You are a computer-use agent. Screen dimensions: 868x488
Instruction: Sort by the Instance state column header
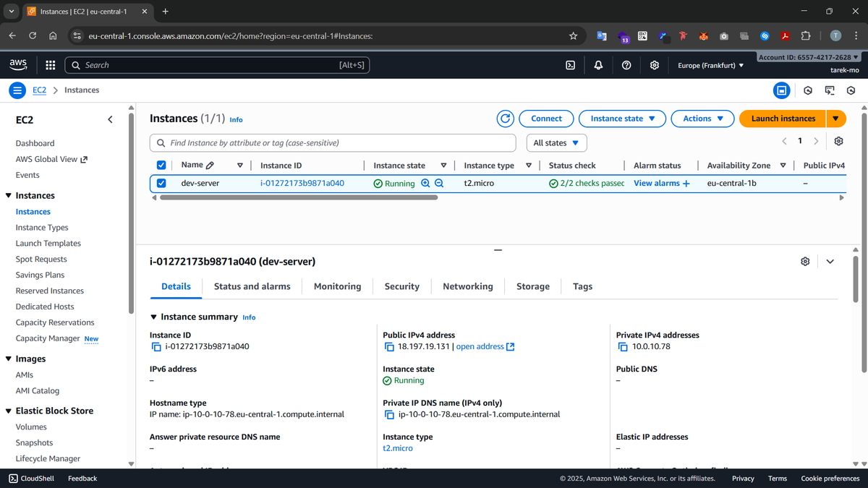[x=399, y=165]
